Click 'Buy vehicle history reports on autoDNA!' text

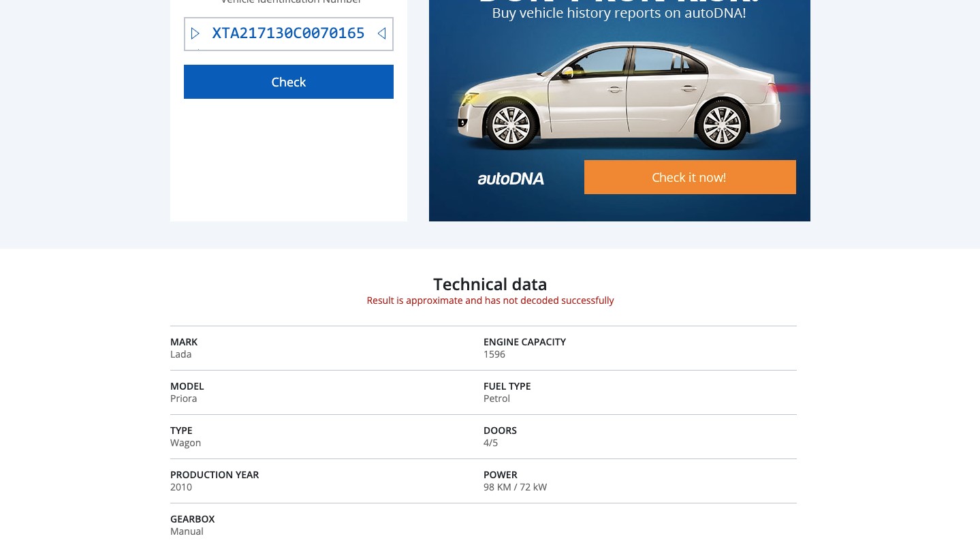[619, 13]
